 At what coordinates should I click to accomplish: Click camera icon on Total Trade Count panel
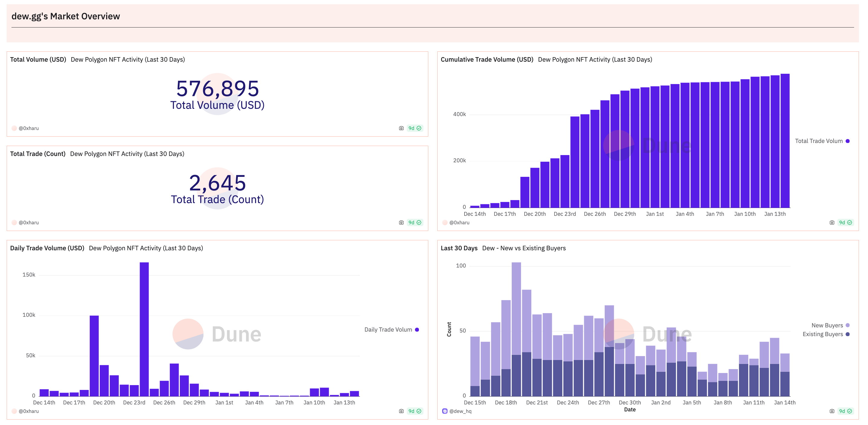401,222
